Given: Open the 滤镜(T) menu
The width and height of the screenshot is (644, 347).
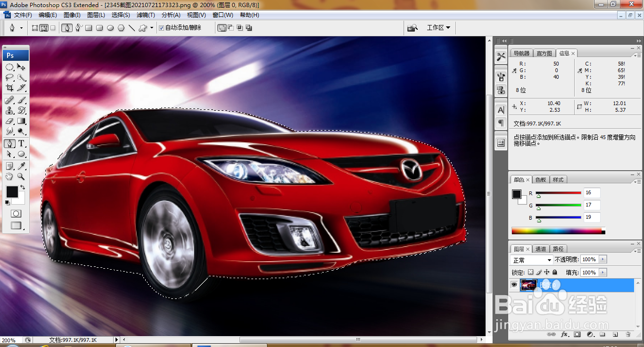Looking at the screenshot, I should (146, 15).
